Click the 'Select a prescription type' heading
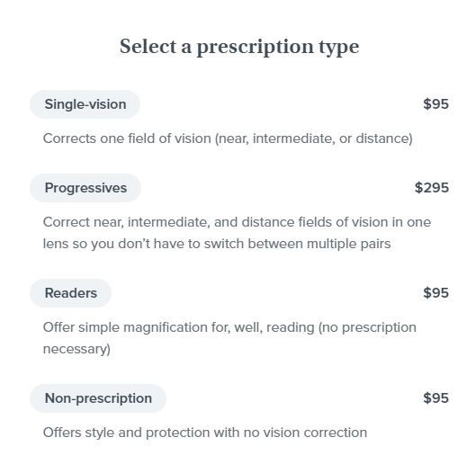476x473 pixels. tap(239, 47)
